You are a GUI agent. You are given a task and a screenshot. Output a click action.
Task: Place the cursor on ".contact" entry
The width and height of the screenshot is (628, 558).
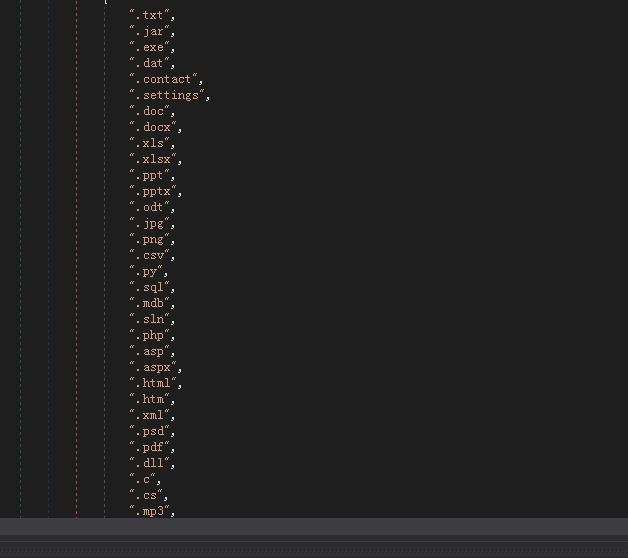163,80
